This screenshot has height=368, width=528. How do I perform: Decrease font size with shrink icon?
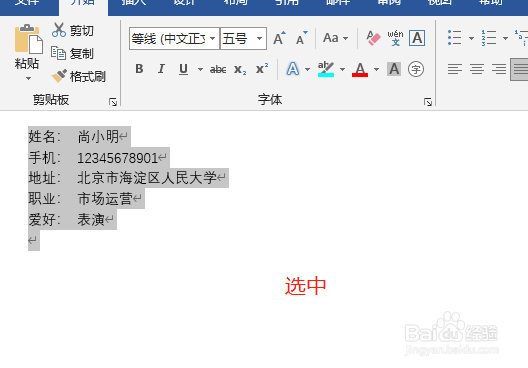(x=301, y=38)
